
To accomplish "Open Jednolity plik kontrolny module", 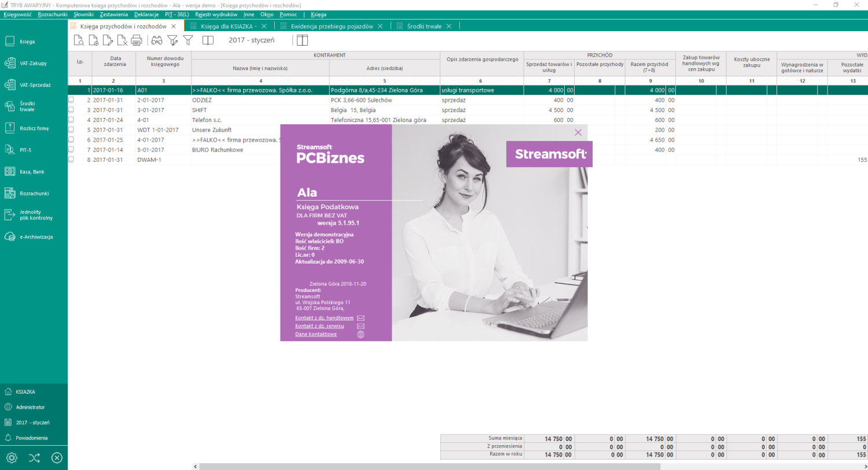I will click(x=27, y=215).
